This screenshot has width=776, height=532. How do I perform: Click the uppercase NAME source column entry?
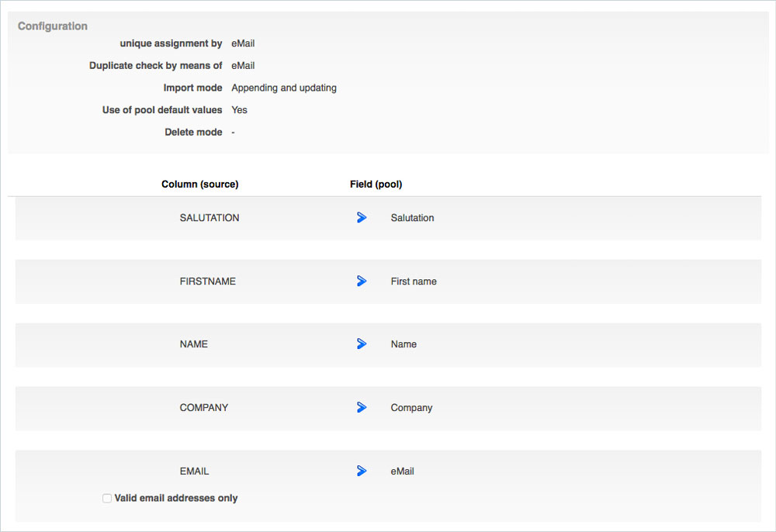(x=194, y=344)
